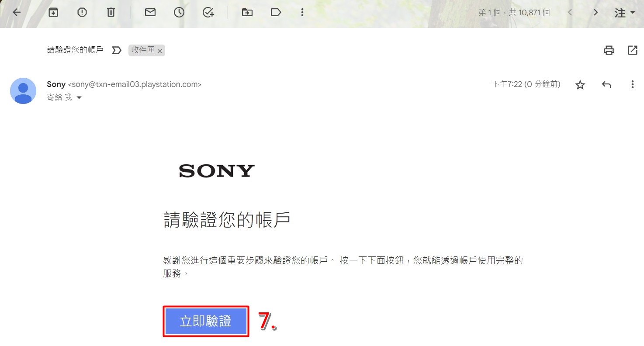Report this email as spam
The width and height of the screenshot is (644, 346).
click(x=82, y=12)
